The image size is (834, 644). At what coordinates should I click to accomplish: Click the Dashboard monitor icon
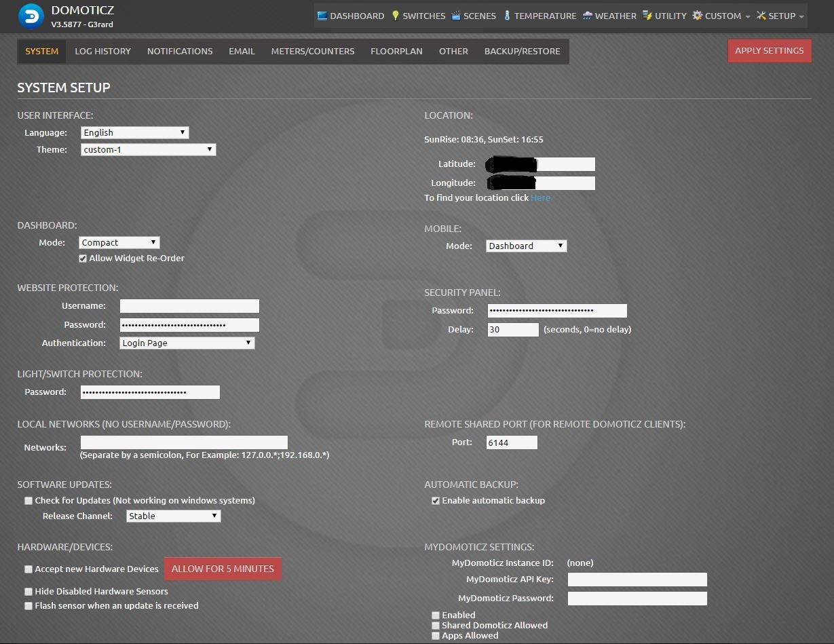coord(322,16)
